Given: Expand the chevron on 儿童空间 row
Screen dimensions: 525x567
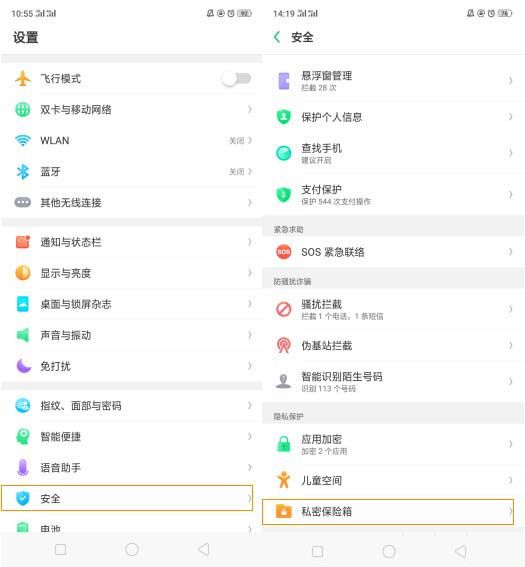Looking at the screenshot, I should coord(510,480).
